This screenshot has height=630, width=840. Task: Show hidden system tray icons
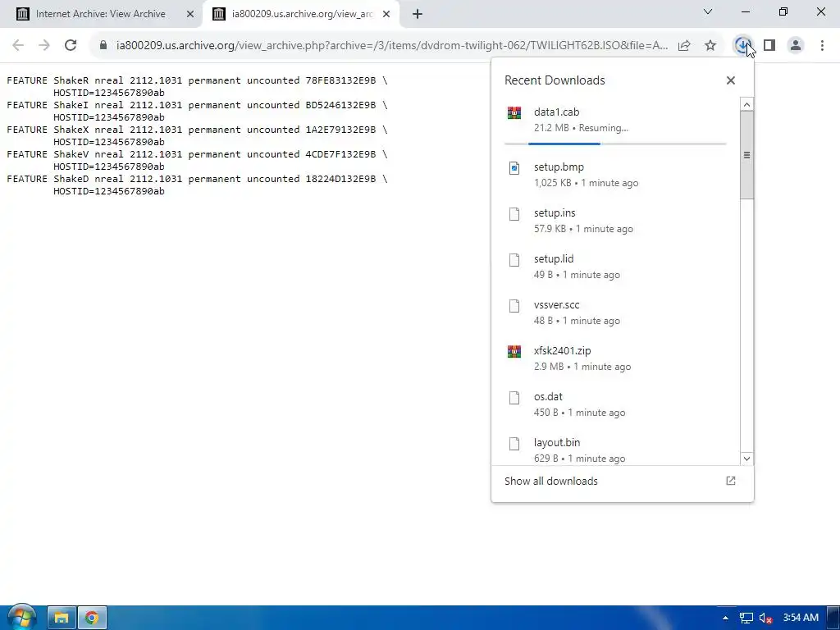(x=725, y=618)
